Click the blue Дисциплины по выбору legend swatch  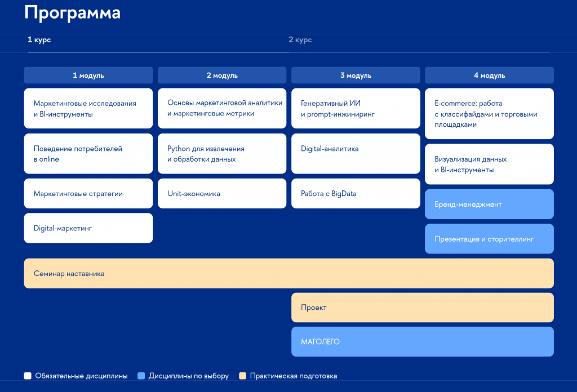[141, 376]
